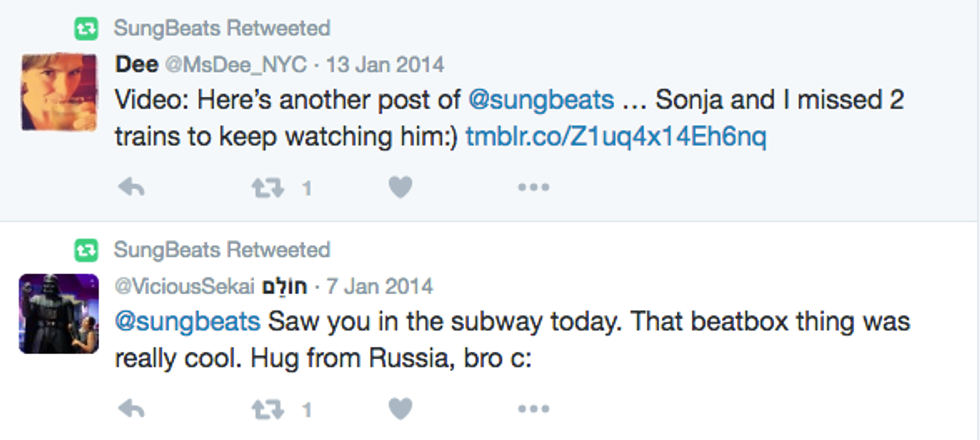The height and width of the screenshot is (440, 980).
Task: Reply to ViciousSekai's subway tweet
Action: click(x=131, y=408)
